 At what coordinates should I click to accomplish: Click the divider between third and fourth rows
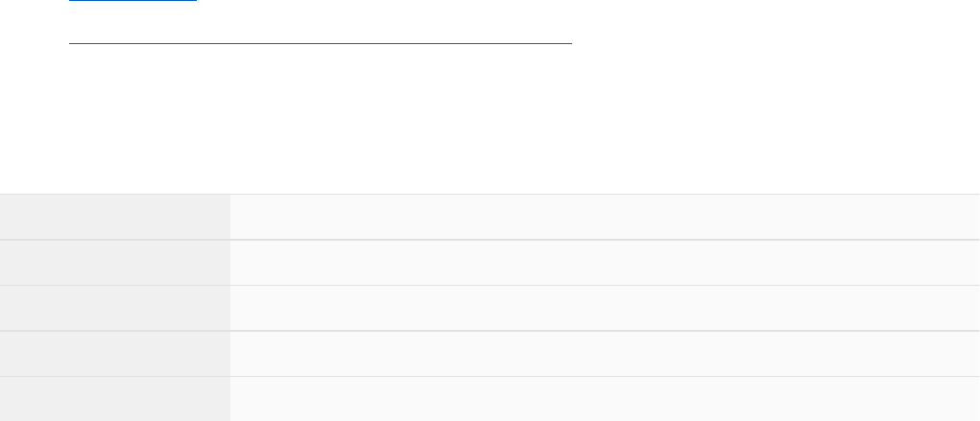click(x=490, y=331)
